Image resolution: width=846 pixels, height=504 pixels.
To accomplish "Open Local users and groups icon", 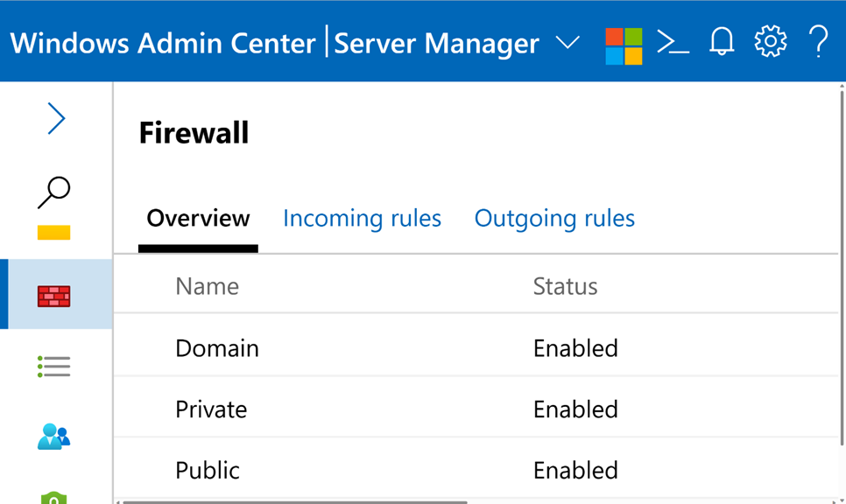I will (x=54, y=436).
